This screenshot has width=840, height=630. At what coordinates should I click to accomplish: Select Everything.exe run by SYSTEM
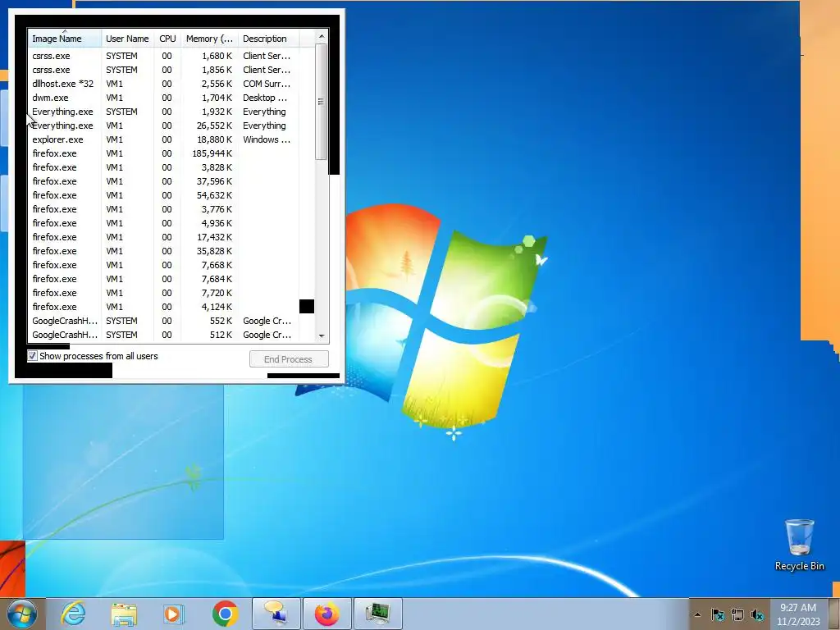pyautogui.click(x=163, y=112)
